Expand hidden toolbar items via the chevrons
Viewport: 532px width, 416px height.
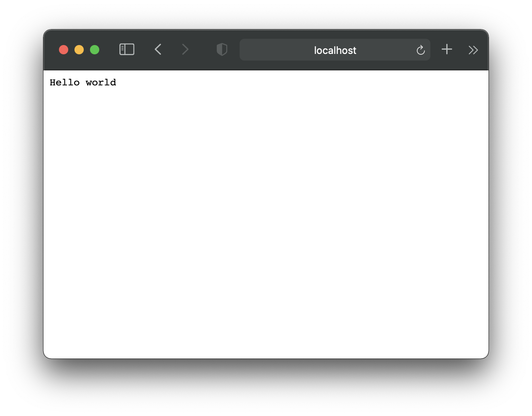[x=473, y=50]
